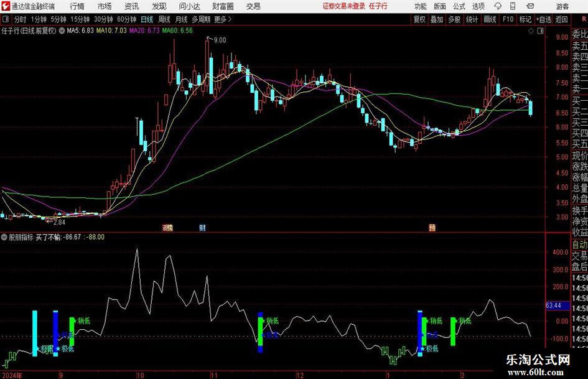The image size is (588, 379).
Task: Switch to the 60分钟 period
Action: click(126, 19)
